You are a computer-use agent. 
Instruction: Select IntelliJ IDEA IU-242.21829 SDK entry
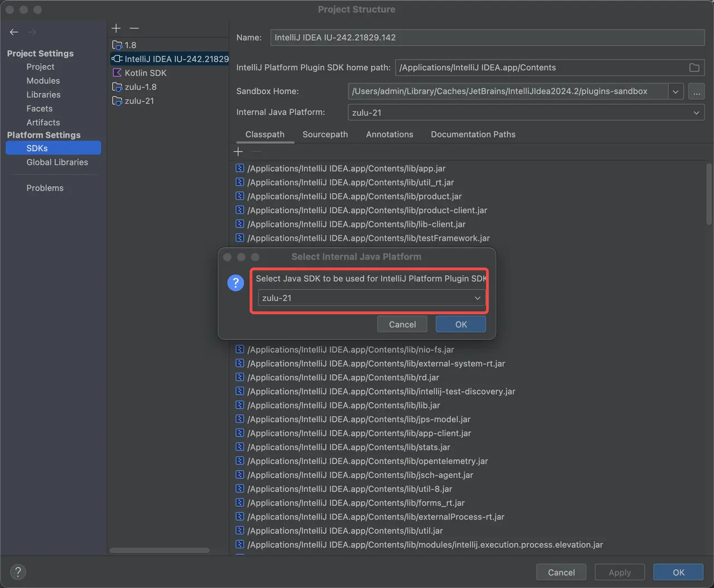[x=168, y=59]
